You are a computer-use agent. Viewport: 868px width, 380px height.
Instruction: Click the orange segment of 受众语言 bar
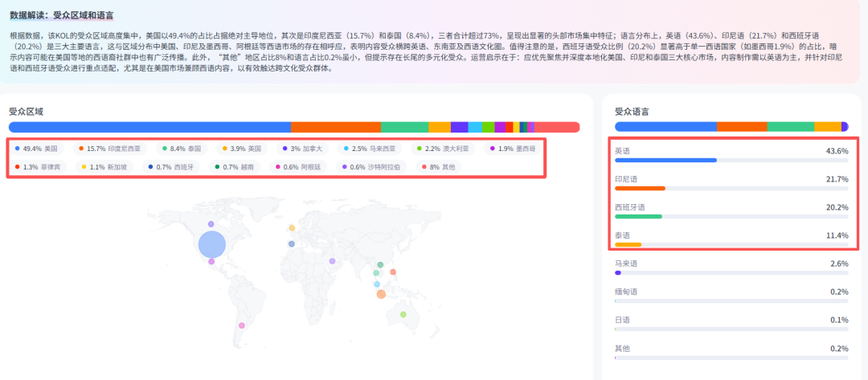[x=742, y=127]
